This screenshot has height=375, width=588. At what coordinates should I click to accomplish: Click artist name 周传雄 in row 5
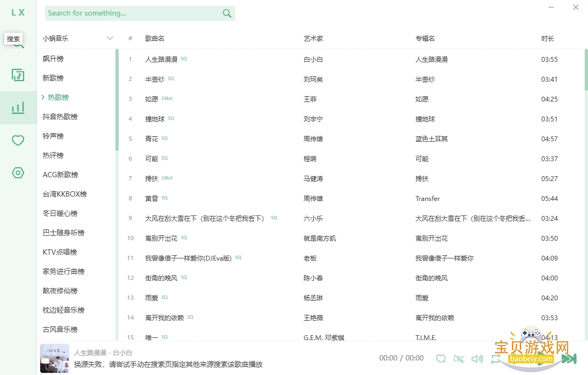click(x=313, y=139)
